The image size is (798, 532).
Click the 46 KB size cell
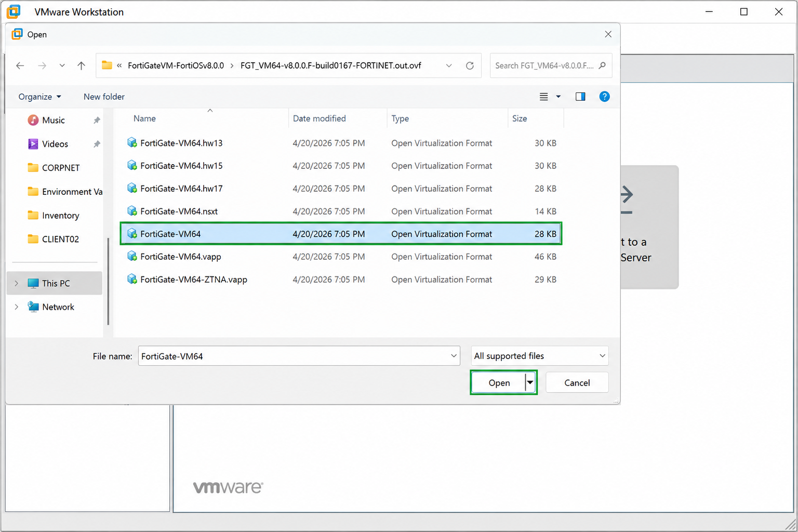coord(546,257)
